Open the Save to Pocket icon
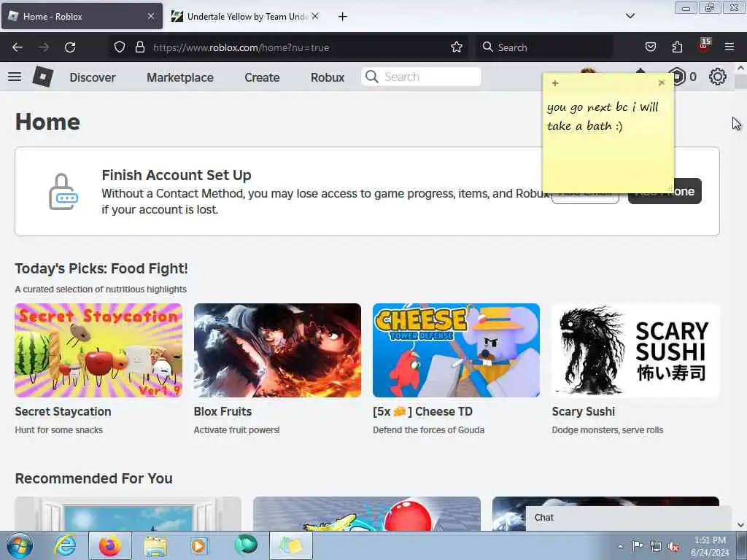747x560 pixels. click(x=650, y=47)
